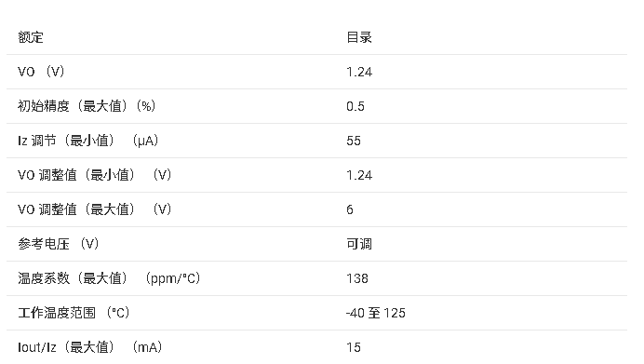This screenshot has height=364, width=644.
Task: Click the 可调 reference voltage value
Action: tap(359, 244)
